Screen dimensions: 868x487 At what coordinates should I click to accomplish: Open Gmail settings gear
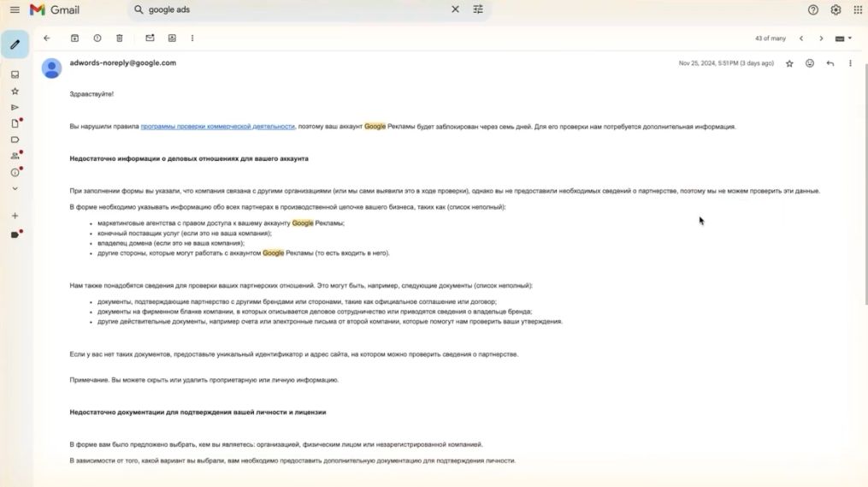[836, 10]
